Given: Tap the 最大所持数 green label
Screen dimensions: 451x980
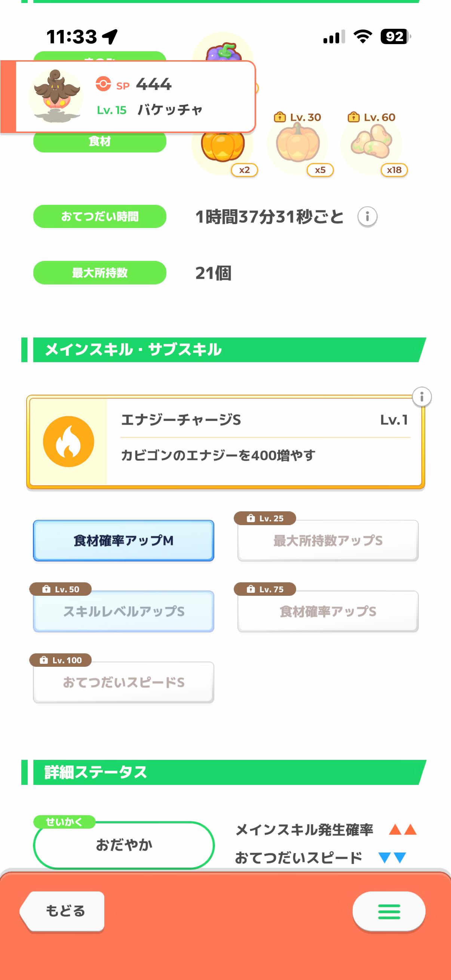Looking at the screenshot, I should (100, 273).
